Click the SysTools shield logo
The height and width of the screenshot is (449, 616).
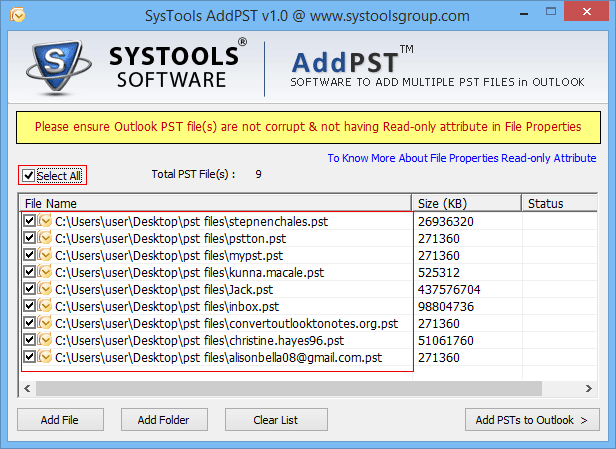pos(59,68)
